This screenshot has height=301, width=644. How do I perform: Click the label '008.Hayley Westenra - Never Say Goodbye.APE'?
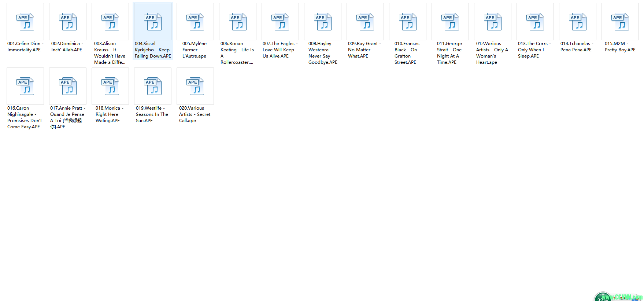click(x=323, y=53)
